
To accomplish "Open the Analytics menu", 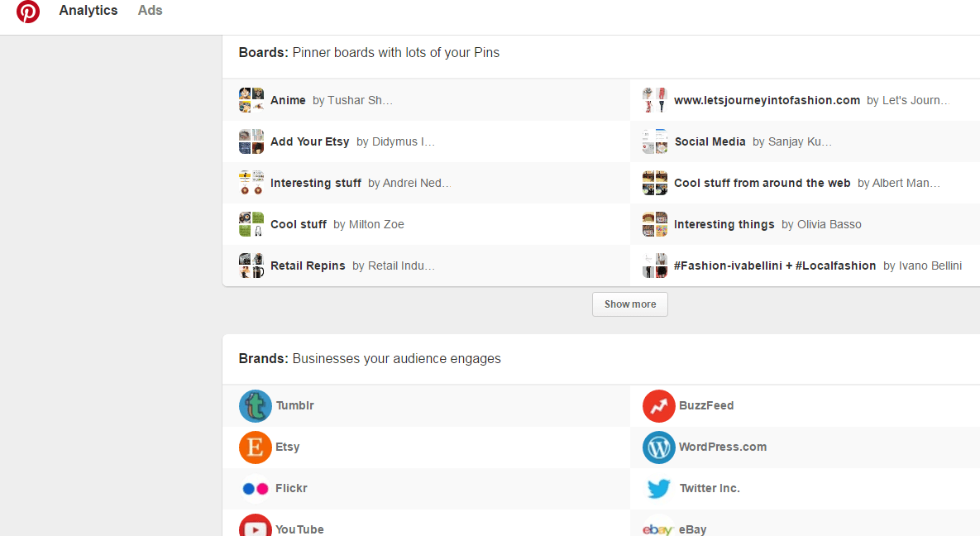I will [x=88, y=11].
